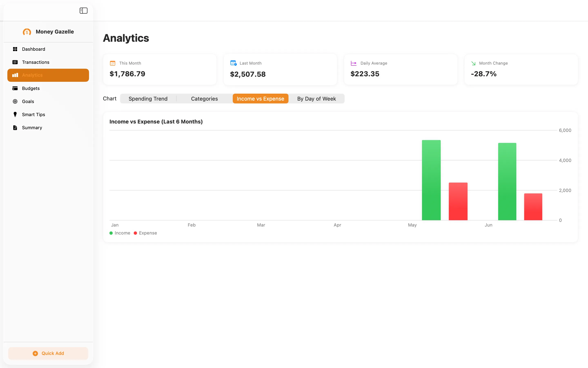Click the Chart label before the tabs
This screenshot has width=588, height=368.
pos(110,99)
